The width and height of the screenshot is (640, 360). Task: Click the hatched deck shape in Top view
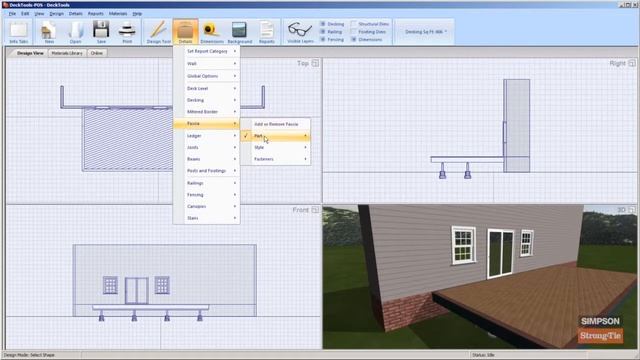click(127, 139)
